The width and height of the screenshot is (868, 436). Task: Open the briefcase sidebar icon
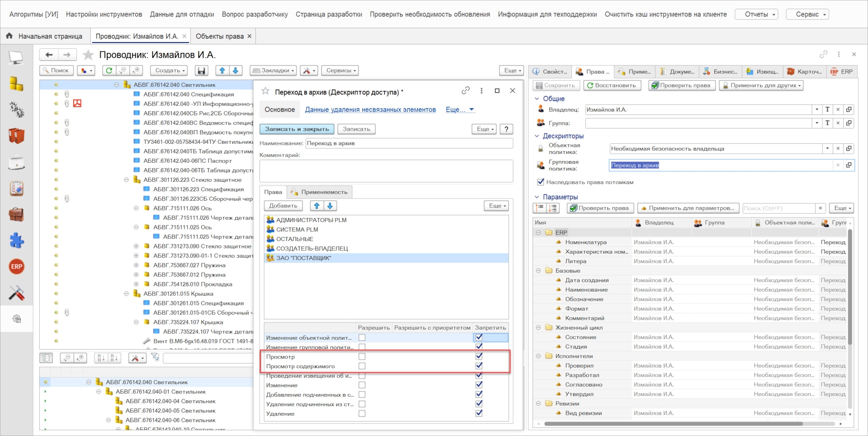17,214
